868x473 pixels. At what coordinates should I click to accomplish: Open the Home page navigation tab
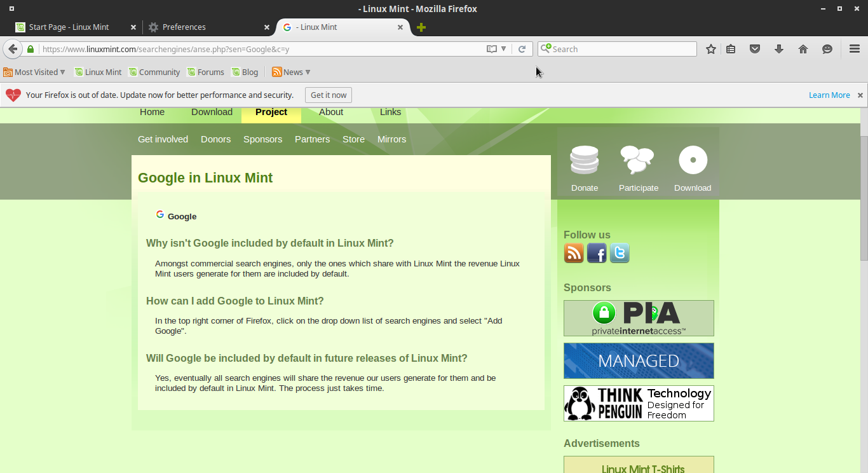(152, 112)
